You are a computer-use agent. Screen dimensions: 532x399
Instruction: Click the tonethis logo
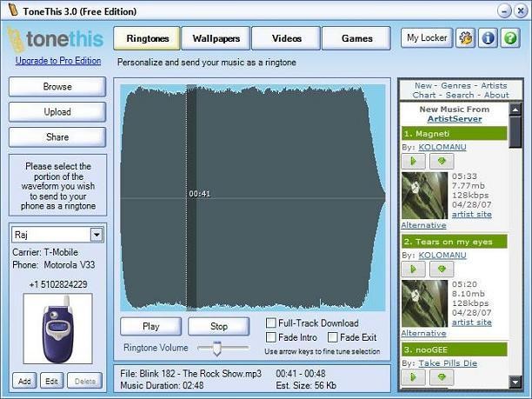point(56,39)
